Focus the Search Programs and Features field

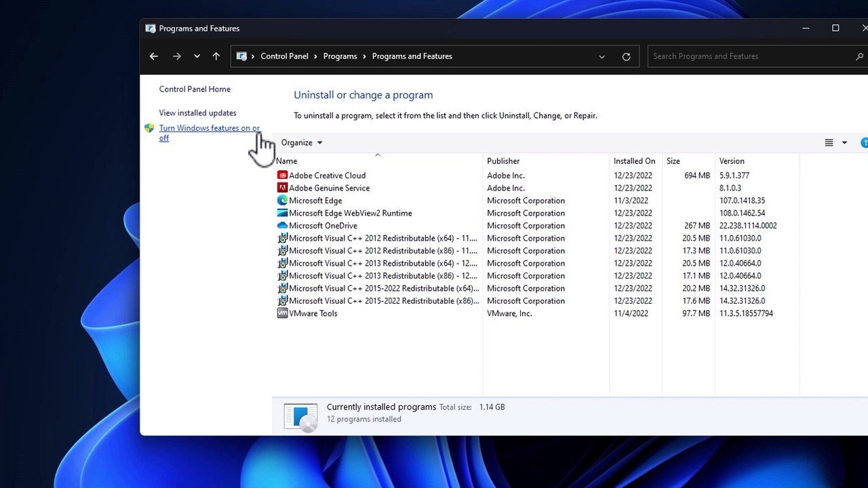tap(757, 56)
